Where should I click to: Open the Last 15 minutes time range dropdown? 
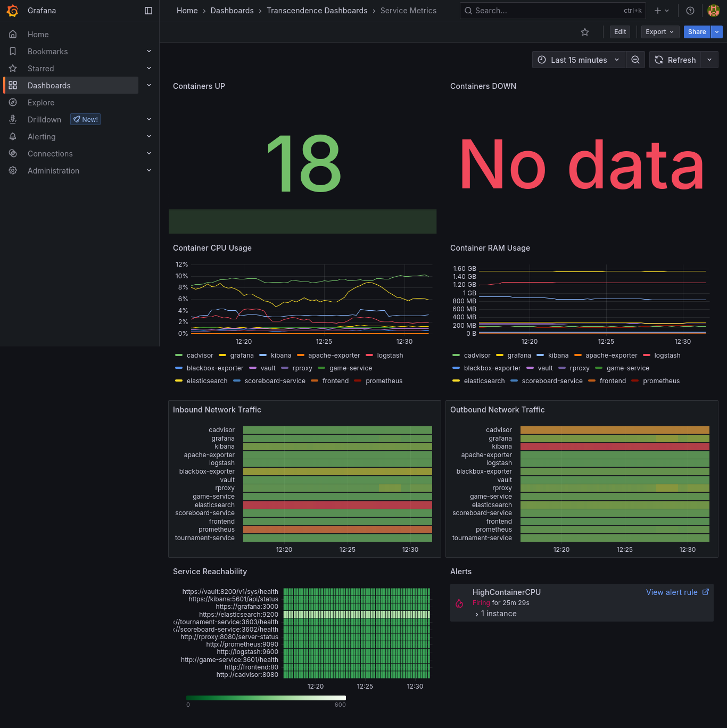[x=579, y=60]
